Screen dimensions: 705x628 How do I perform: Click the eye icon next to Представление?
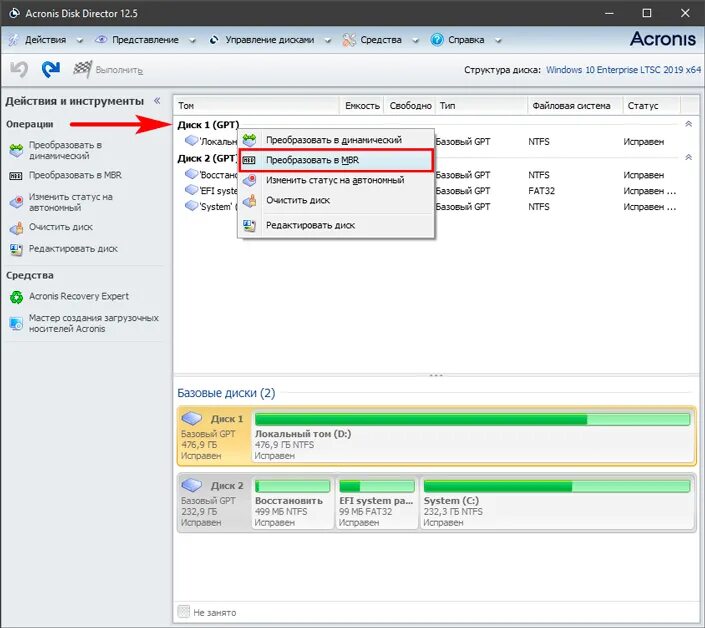[101, 40]
